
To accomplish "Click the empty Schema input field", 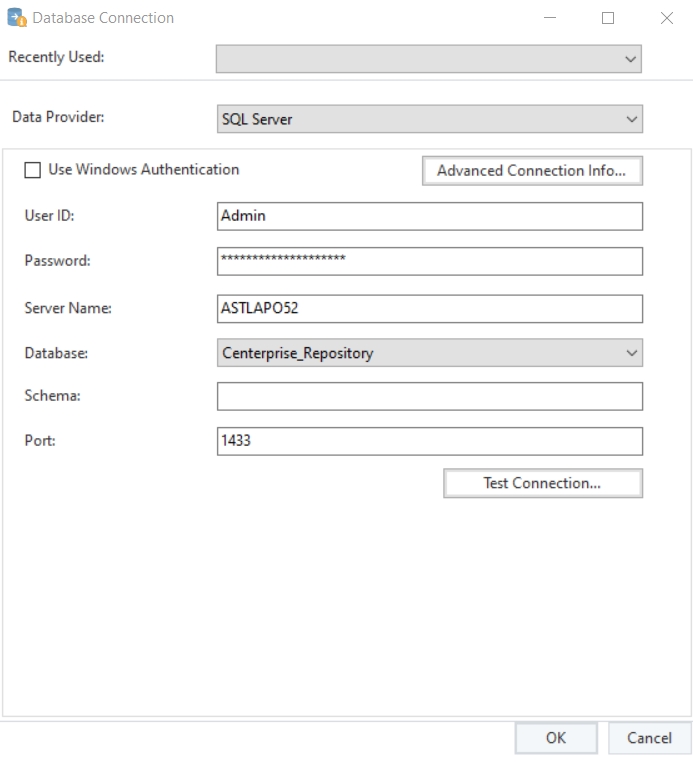I will click(x=429, y=396).
